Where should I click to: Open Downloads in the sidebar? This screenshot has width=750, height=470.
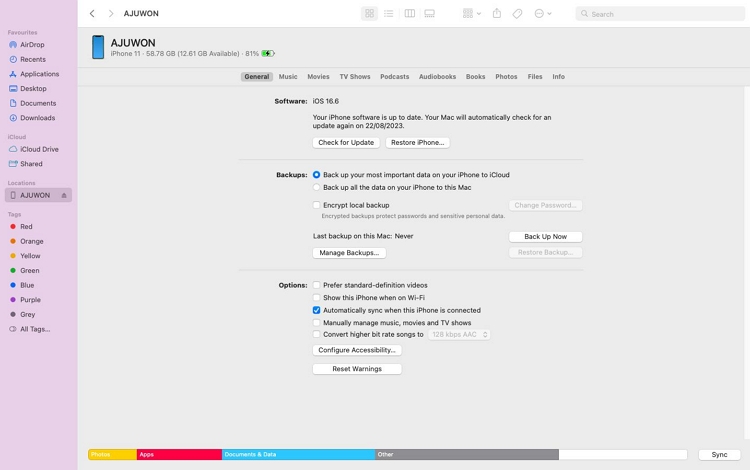37,118
